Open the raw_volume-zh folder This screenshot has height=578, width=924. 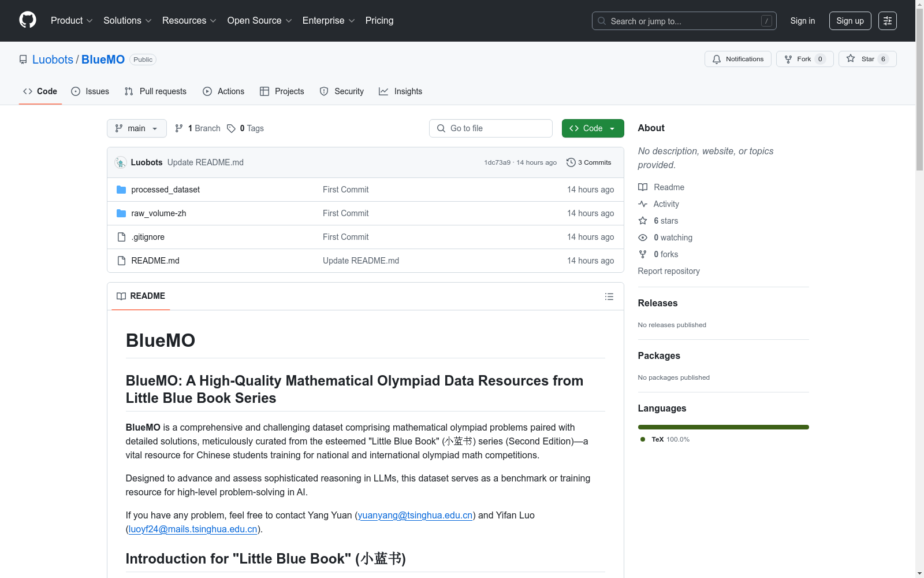[x=159, y=213]
